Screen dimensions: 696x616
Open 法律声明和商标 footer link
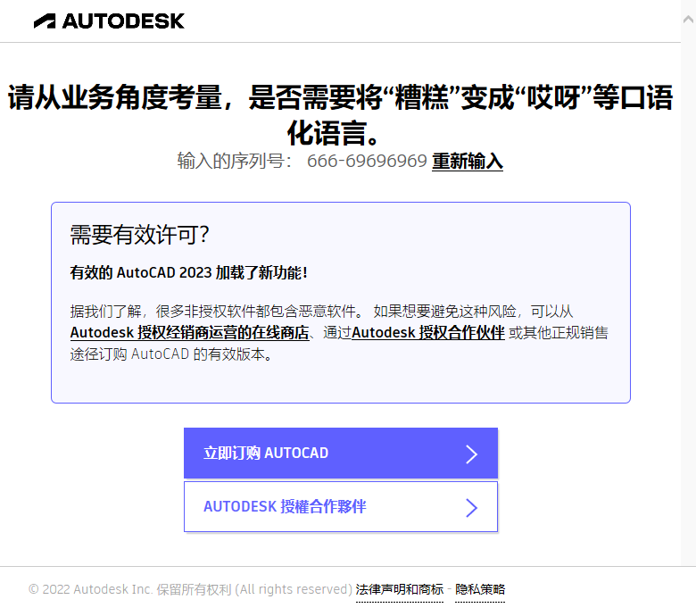(x=400, y=590)
